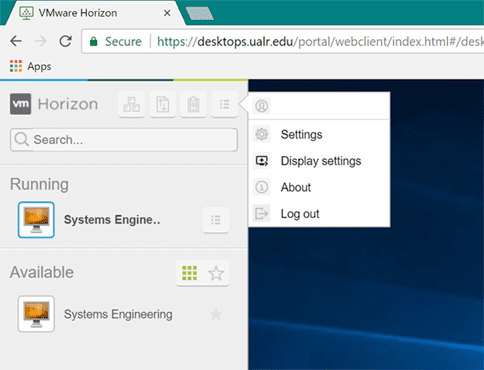Show favorites only star icon
This screenshot has width=484, height=370.
click(x=216, y=273)
